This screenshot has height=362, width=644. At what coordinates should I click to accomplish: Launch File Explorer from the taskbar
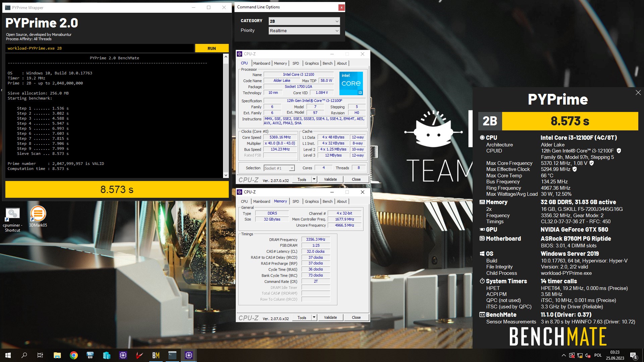click(57, 355)
